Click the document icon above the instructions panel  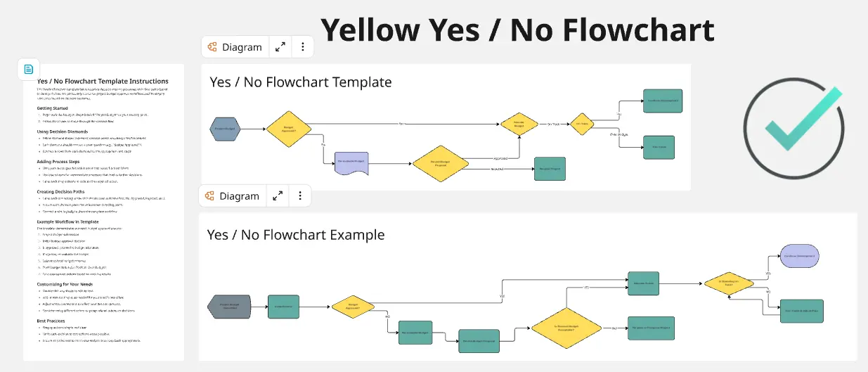[29, 69]
